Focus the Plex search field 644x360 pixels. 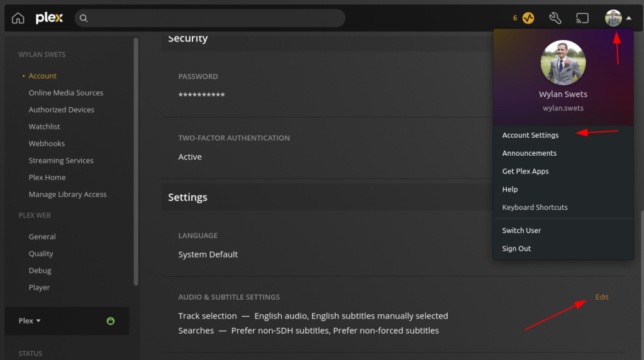(209, 18)
